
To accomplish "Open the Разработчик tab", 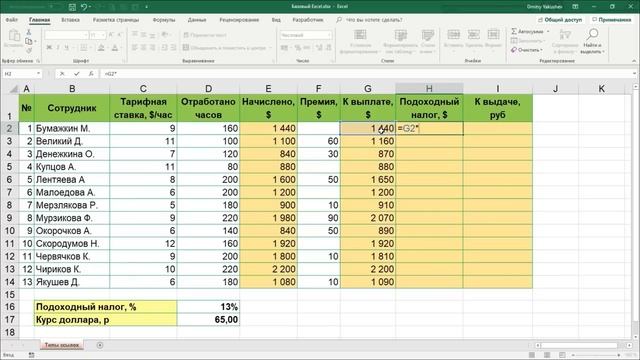I will 308,20.
